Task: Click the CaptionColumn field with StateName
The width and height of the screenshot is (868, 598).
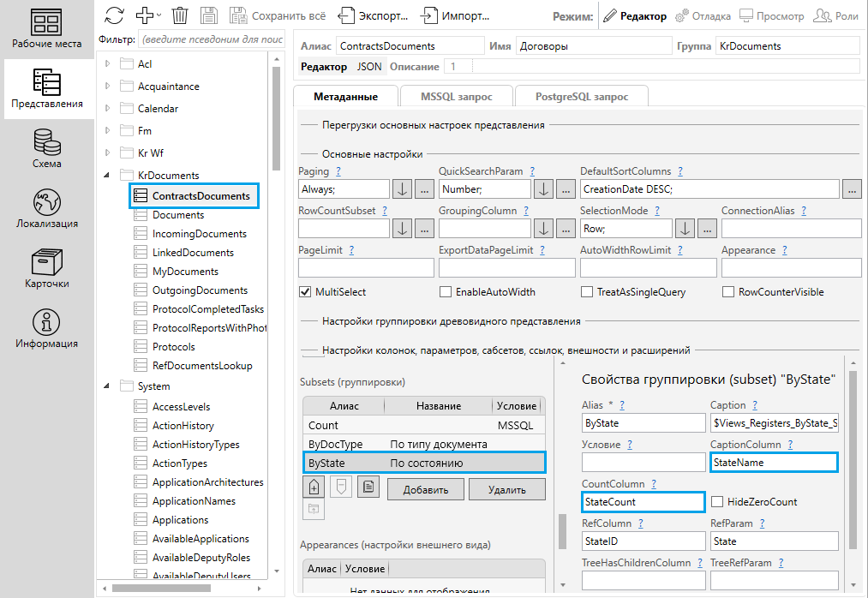Action: tap(774, 463)
